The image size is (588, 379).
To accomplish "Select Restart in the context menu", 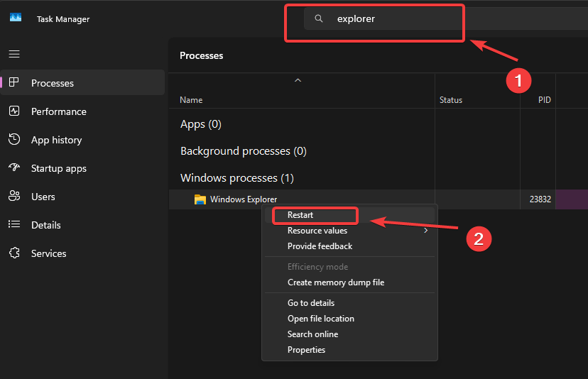I will [300, 215].
